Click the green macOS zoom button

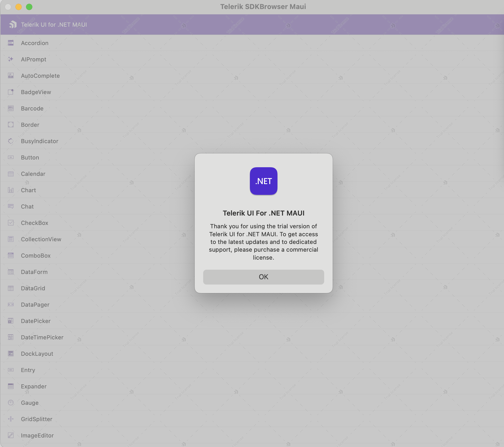[29, 7]
